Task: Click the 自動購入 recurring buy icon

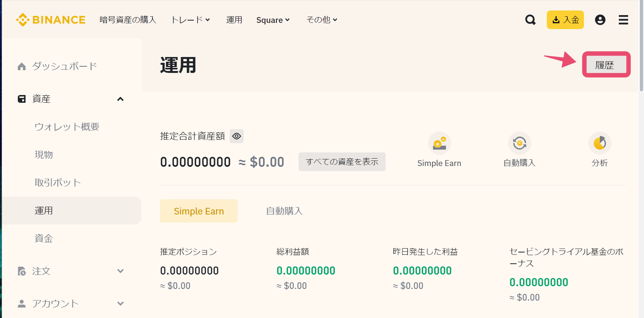Action: [519, 143]
